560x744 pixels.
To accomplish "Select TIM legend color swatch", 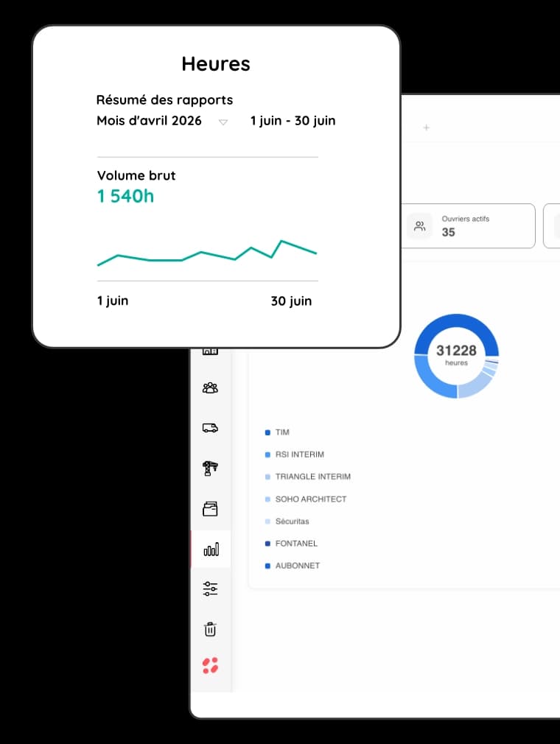I will point(267,432).
